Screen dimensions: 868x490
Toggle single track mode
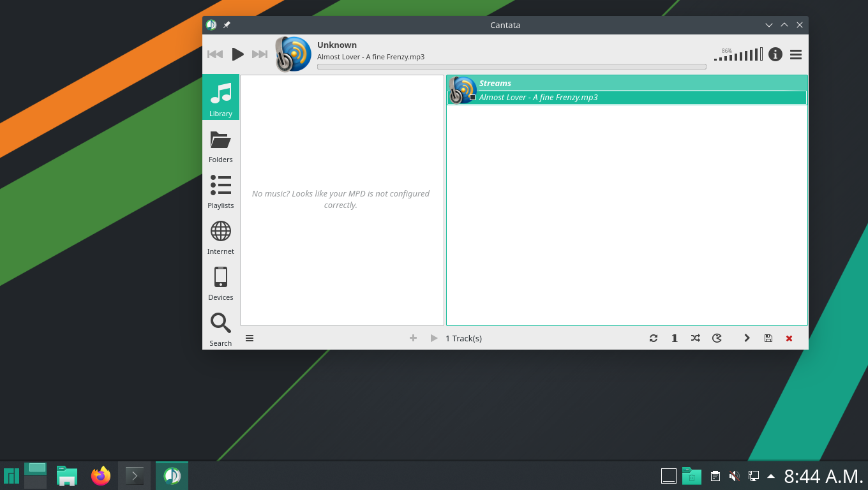tap(675, 338)
